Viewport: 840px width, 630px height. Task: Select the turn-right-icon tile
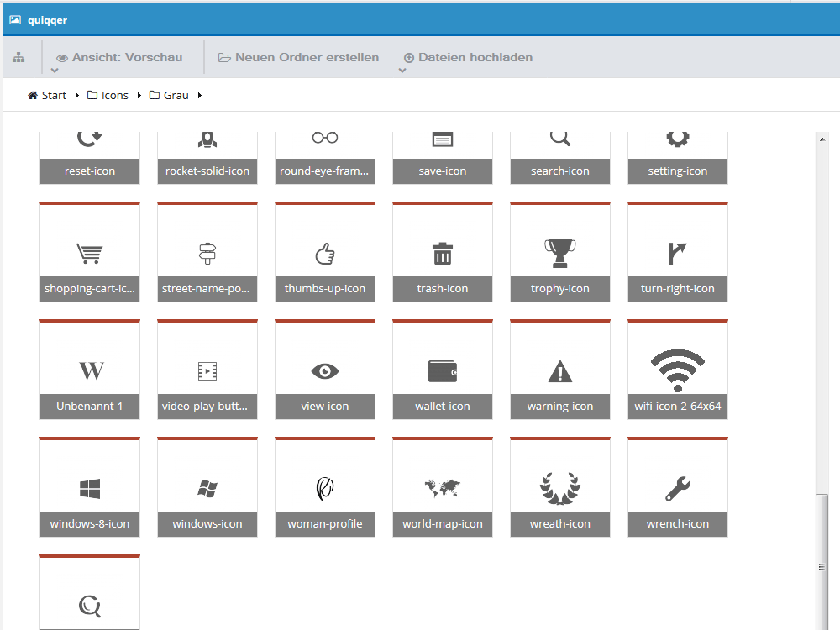click(678, 252)
